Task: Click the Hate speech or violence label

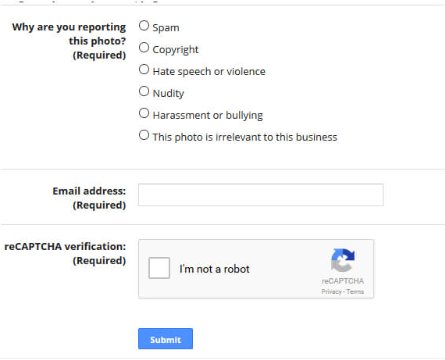Action: pos(209,71)
